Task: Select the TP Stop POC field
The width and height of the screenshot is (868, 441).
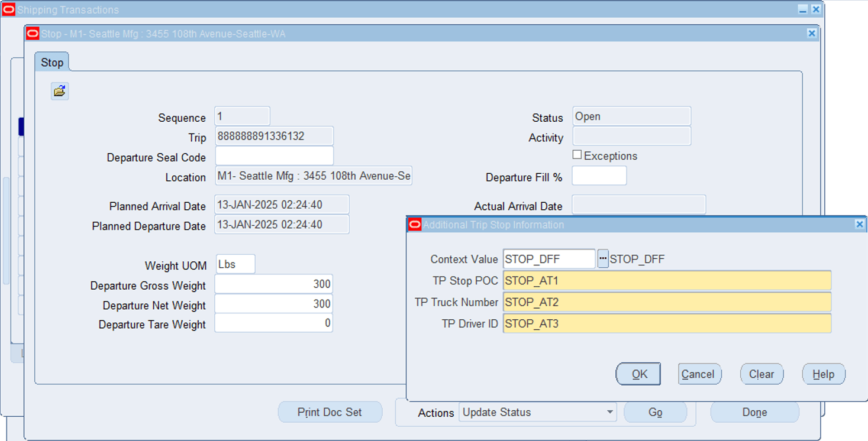Action: (667, 280)
